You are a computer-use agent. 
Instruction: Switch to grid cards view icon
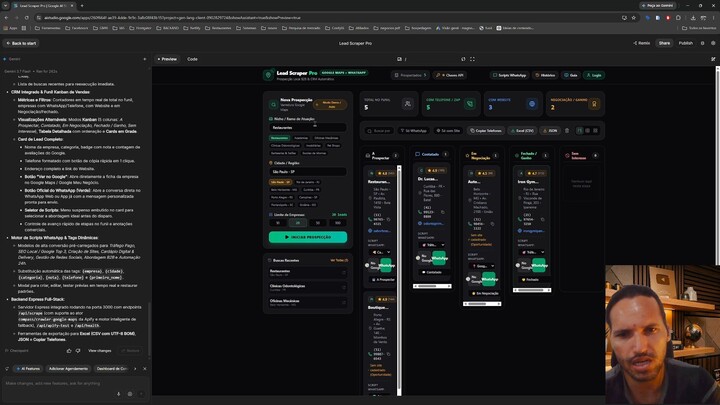[x=595, y=130]
